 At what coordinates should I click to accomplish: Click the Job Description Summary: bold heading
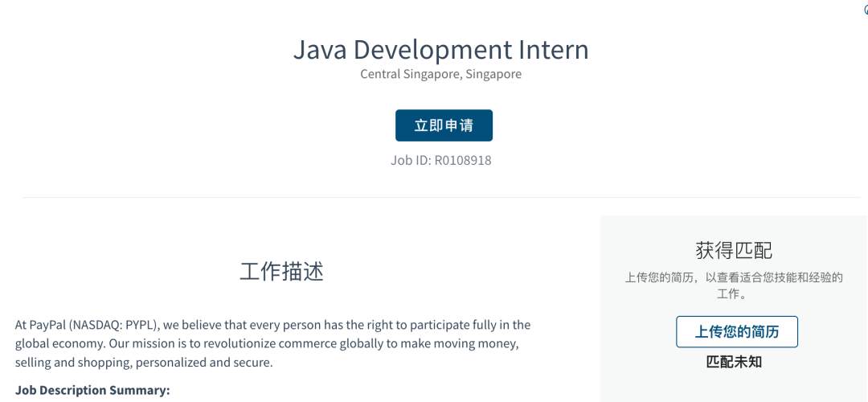click(92, 390)
